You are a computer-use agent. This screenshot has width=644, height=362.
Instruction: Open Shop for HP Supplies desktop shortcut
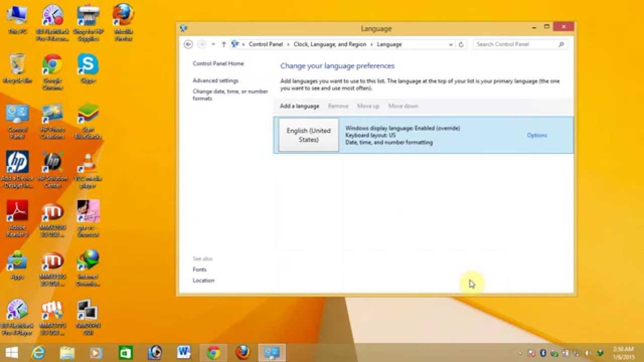(88, 23)
